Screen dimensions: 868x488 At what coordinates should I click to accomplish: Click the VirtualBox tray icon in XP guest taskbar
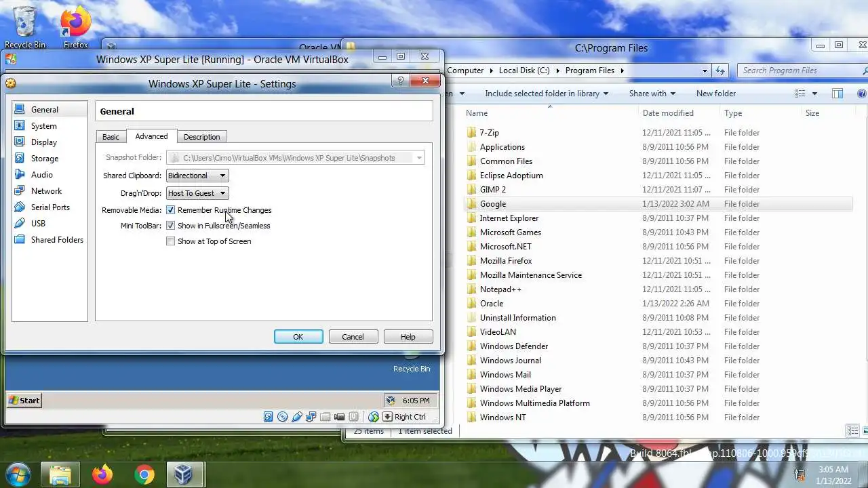coord(390,401)
